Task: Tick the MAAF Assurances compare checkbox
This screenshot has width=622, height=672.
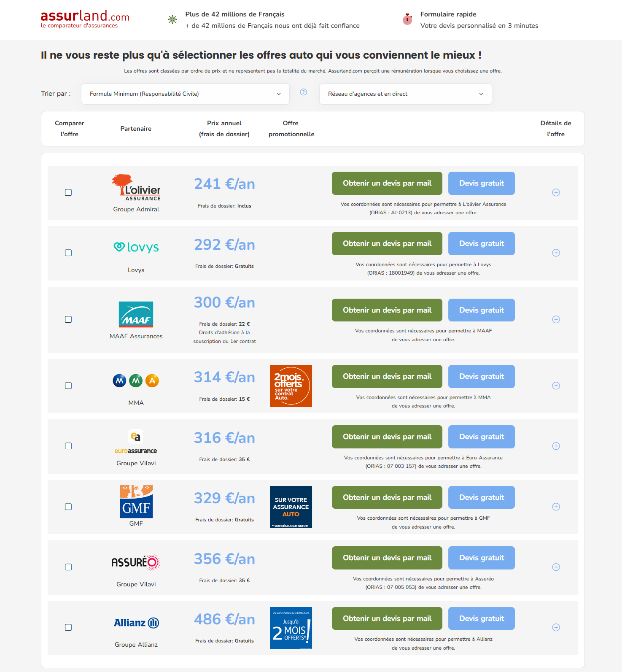Action: tap(68, 319)
